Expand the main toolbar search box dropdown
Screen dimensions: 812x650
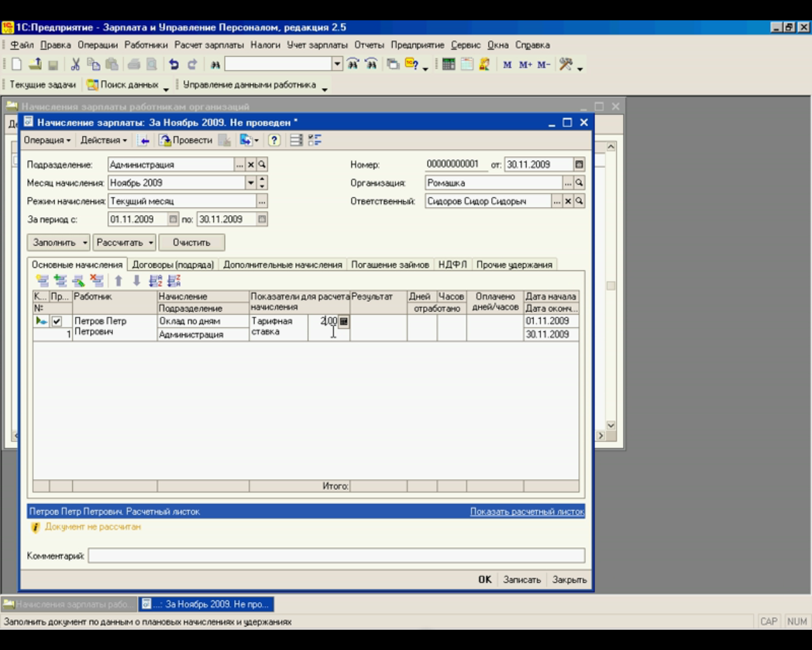337,64
